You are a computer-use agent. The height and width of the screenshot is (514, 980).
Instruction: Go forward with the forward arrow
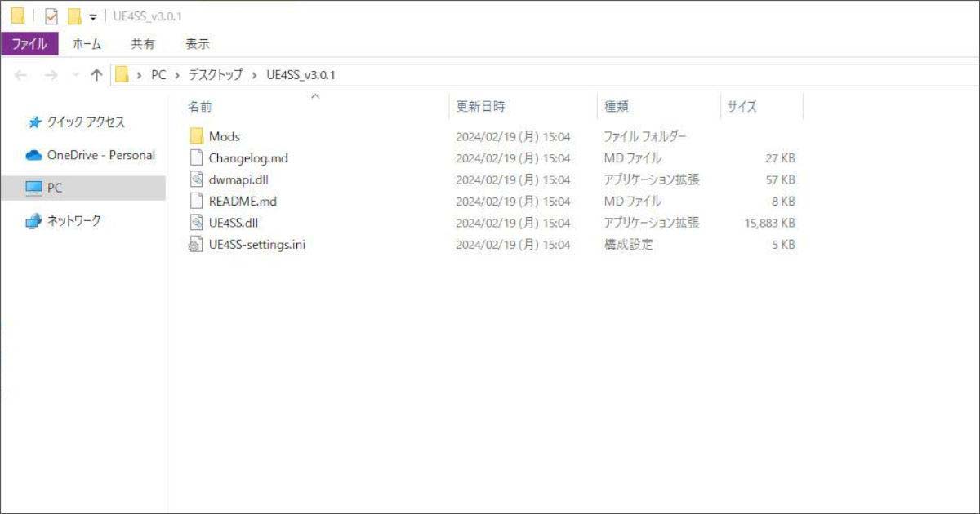[51, 75]
